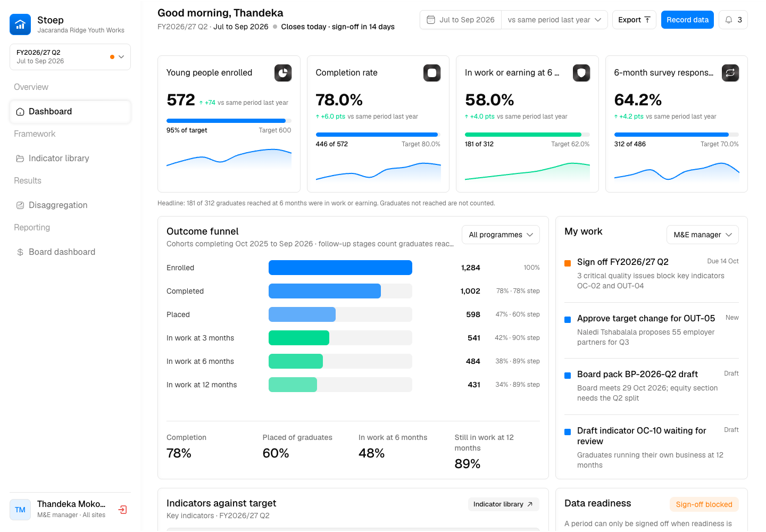Click the Young people enrolled target progress bar
Screen dimensions: 766x532
click(229, 121)
